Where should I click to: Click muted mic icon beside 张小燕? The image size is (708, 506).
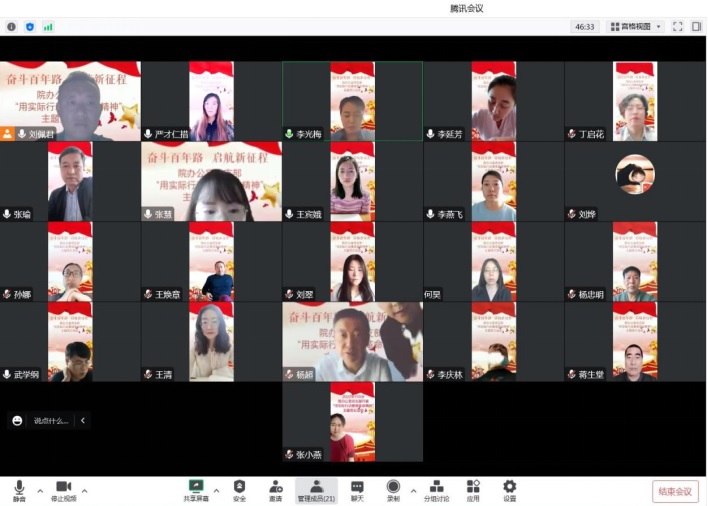pyautogui.click(x=289, y=455)
